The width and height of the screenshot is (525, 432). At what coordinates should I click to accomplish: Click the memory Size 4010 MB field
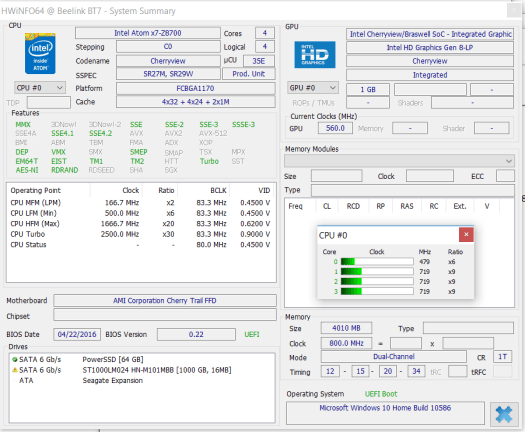[x=346, y=328]
